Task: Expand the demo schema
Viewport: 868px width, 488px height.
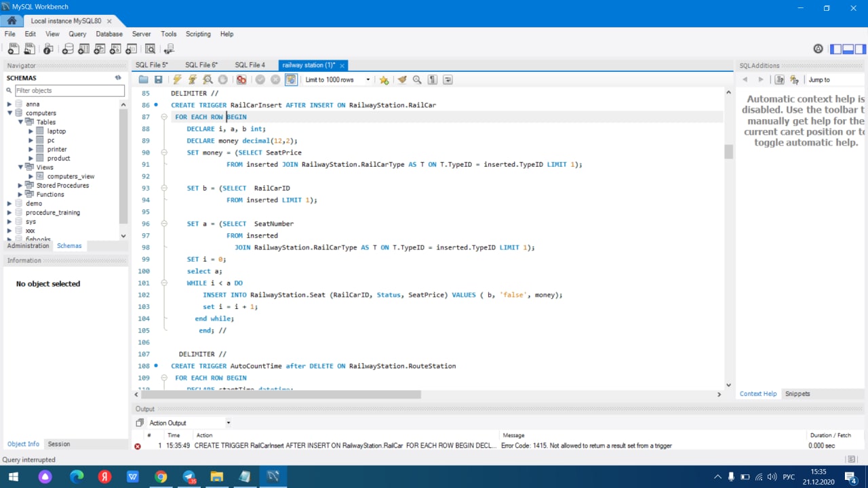Action: coord(9,203)
